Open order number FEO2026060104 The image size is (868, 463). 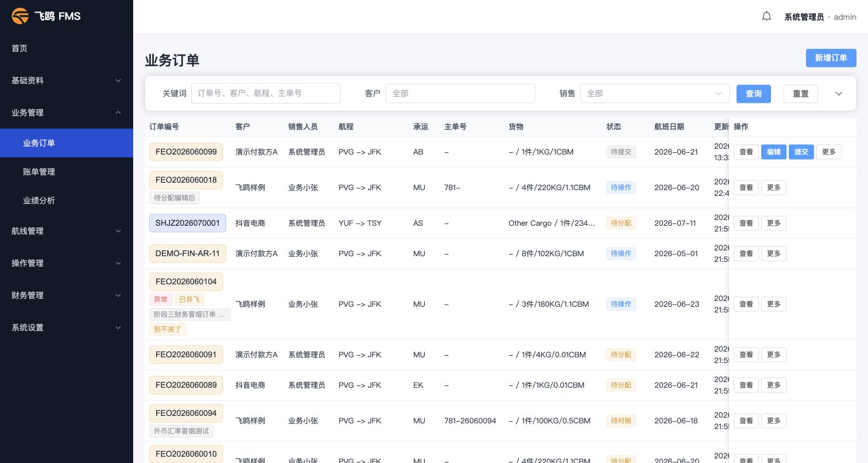tap(186, 282)
